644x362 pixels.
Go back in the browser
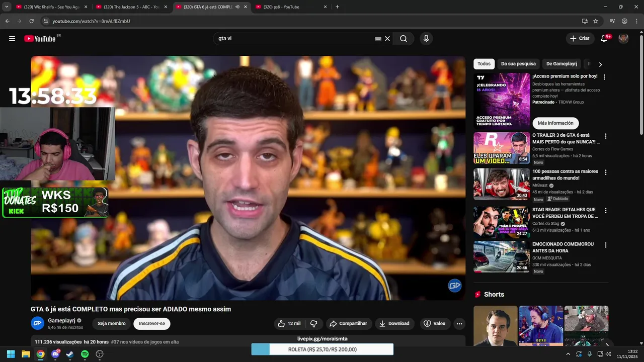click(7, 21)
